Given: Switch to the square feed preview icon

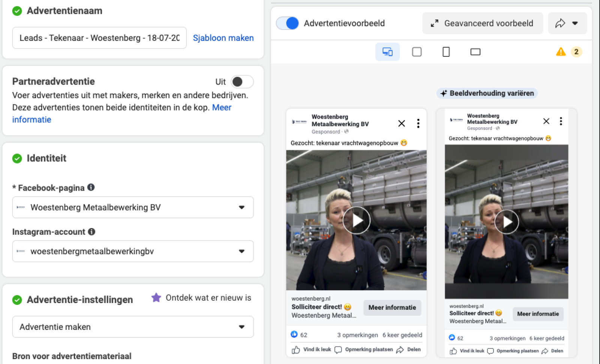Looking at the screenshot, I should [x=417, y=52].
